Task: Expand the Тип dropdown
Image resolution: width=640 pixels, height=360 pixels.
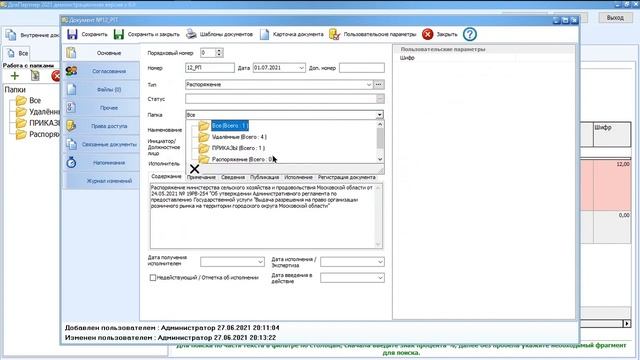Action: [369, 84]
